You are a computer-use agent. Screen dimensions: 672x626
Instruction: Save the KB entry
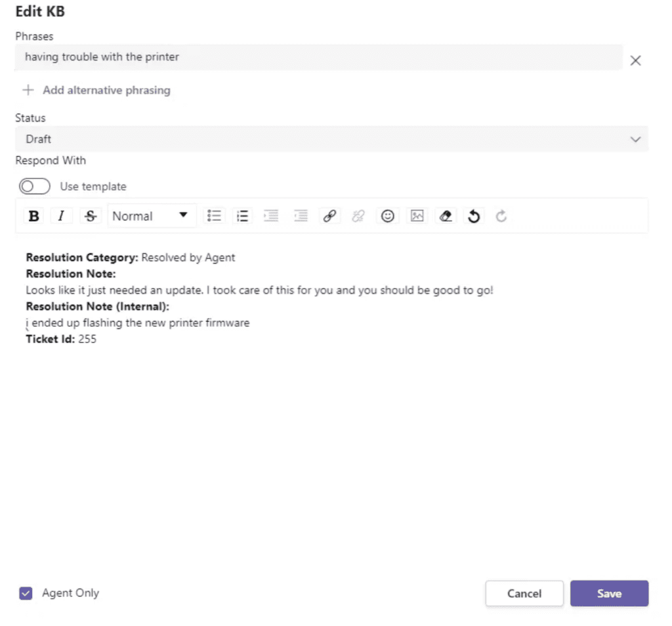point(609,593)
